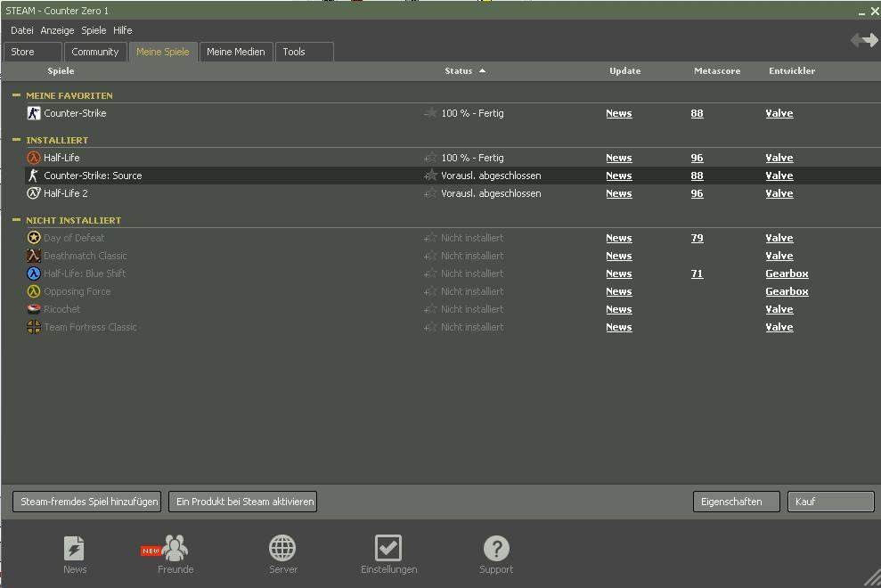Screen dimensions: 881x588
Task: Open Einstellungen settings checkmark icon
Action: (x=388, y=548)
